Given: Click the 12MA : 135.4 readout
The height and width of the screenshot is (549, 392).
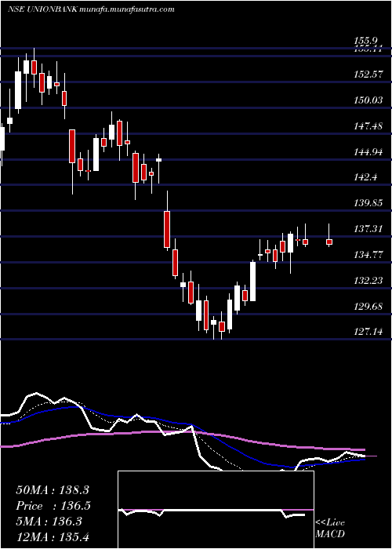Looking at the screenshot, I should (x=53, y=537).
